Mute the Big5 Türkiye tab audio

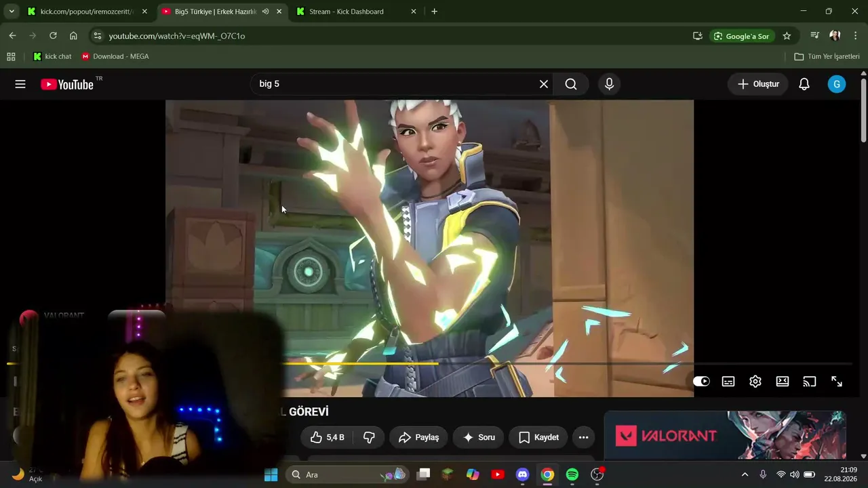click(266, 12)
